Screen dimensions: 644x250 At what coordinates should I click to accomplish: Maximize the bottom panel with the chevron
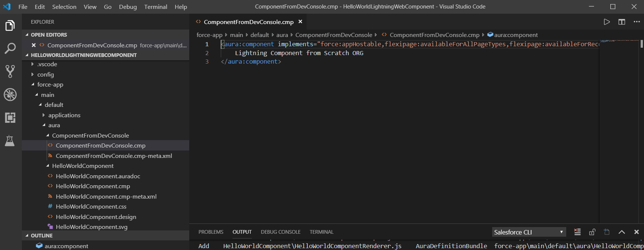point(622,232)
